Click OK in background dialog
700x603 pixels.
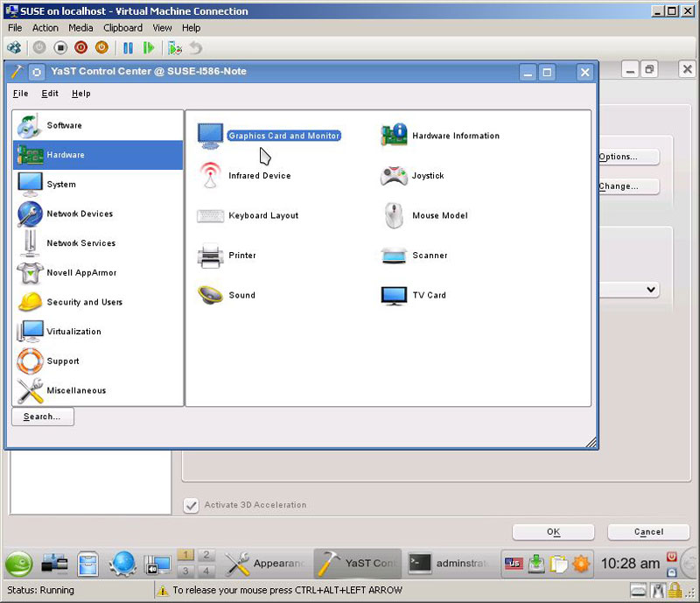pos(553,532)
